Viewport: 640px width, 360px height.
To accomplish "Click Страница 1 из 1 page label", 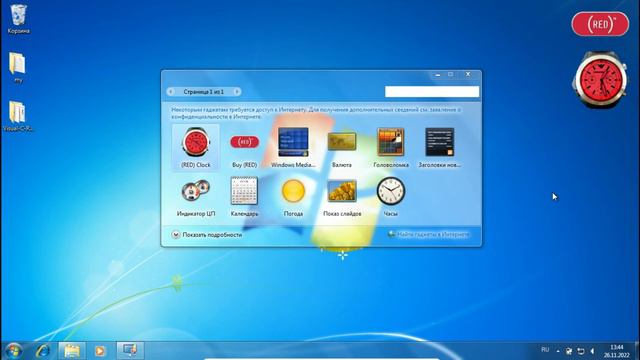I will pos(203,92).
